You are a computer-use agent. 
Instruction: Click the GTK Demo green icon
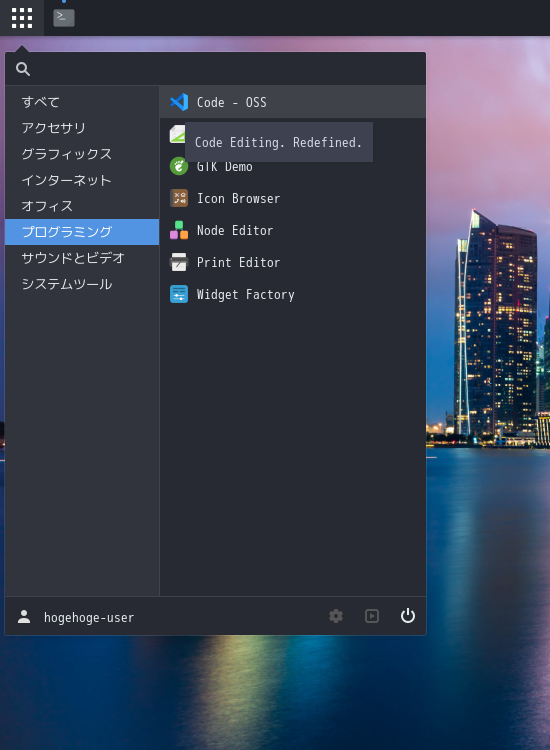(x=179, y=166)
